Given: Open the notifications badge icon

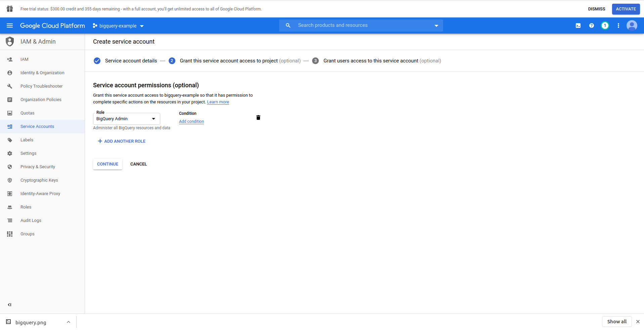Looking at the screenshot, I should [x=605, y=26].
